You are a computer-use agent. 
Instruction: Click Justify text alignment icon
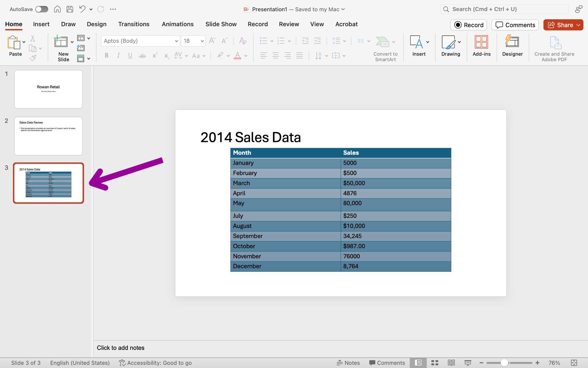pos(299,55)
